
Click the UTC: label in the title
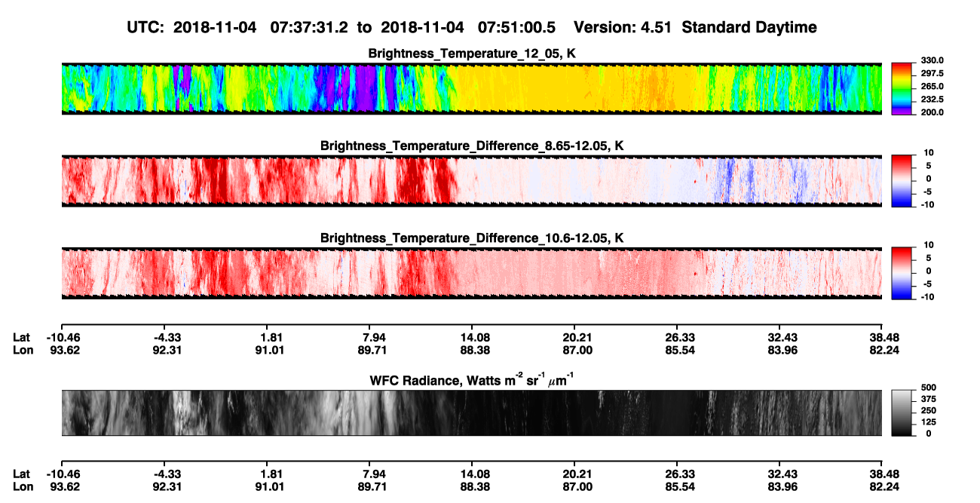[146, 28]
